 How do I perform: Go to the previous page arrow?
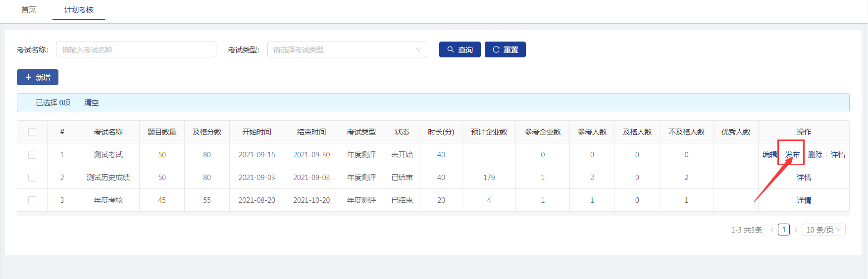(x=771, y=230)
